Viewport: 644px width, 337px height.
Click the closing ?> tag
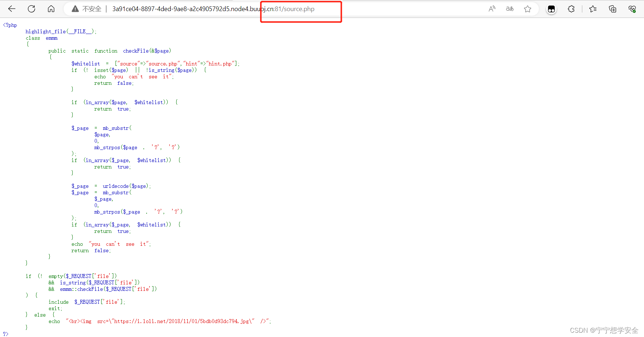(x=5, y=334)
